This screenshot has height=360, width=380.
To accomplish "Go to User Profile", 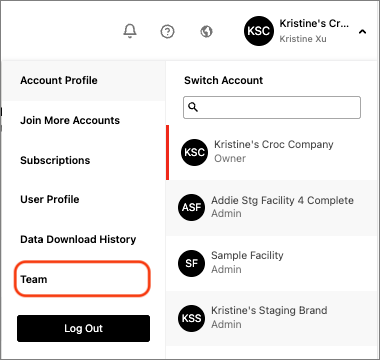I will coord(83,199).
